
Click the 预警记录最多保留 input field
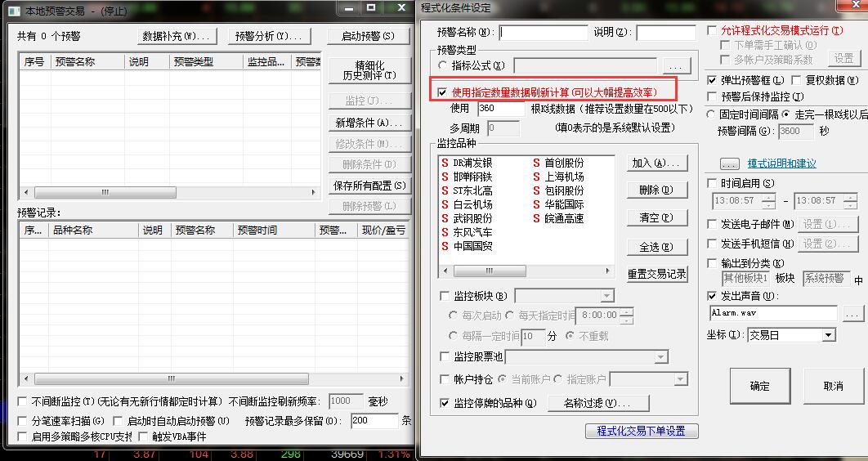coord(374,421)
